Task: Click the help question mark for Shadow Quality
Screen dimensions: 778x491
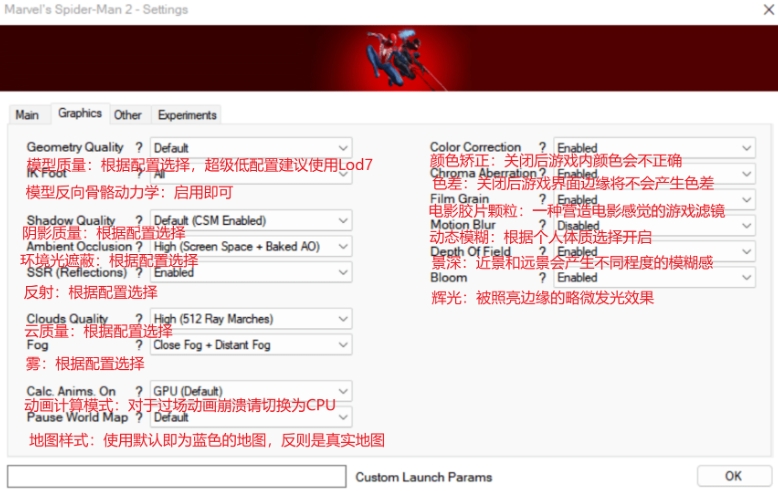Action: pos(139,220)
